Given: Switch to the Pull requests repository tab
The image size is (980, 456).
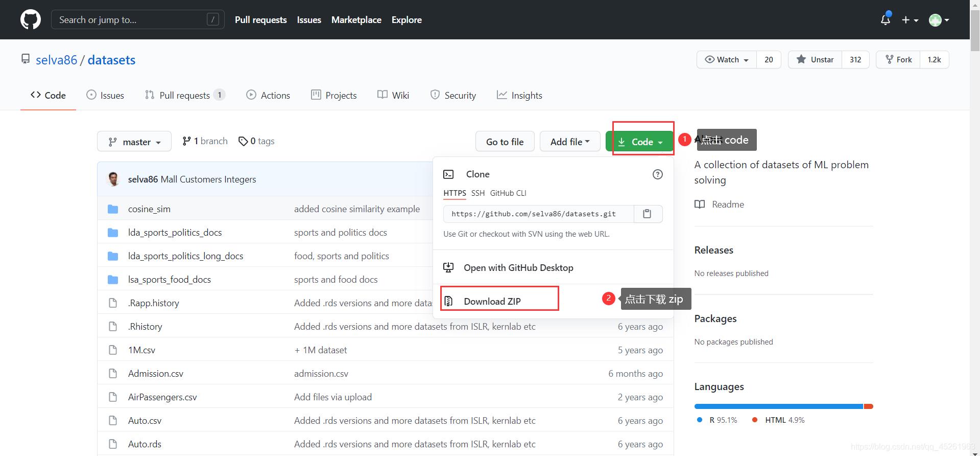Looking at the screenshot, I should (185, 95).
